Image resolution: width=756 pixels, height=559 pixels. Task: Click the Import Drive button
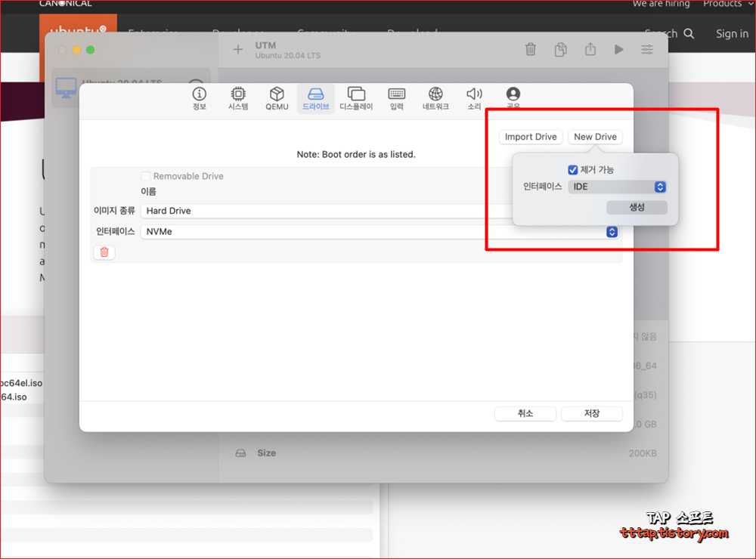(x=531, y=137)
